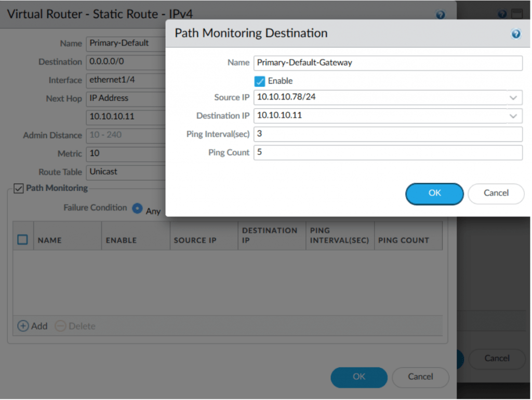Click the PING INTERVAL(SEC) column header

(340, 236)
